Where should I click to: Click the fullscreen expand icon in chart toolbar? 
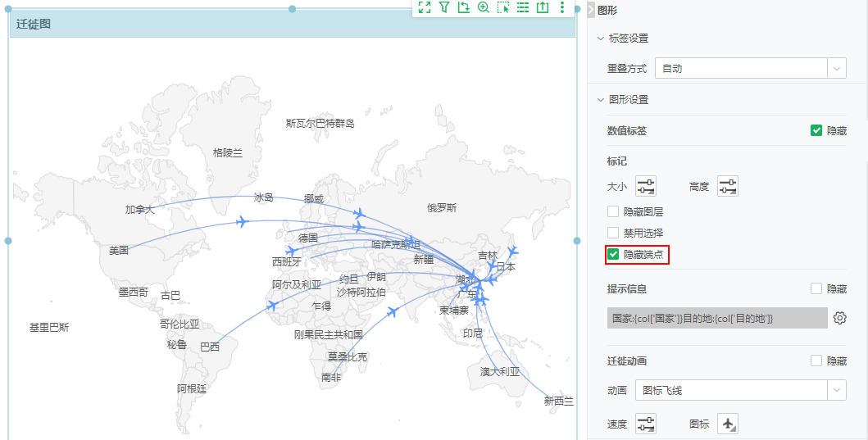(x=424, y=7)
